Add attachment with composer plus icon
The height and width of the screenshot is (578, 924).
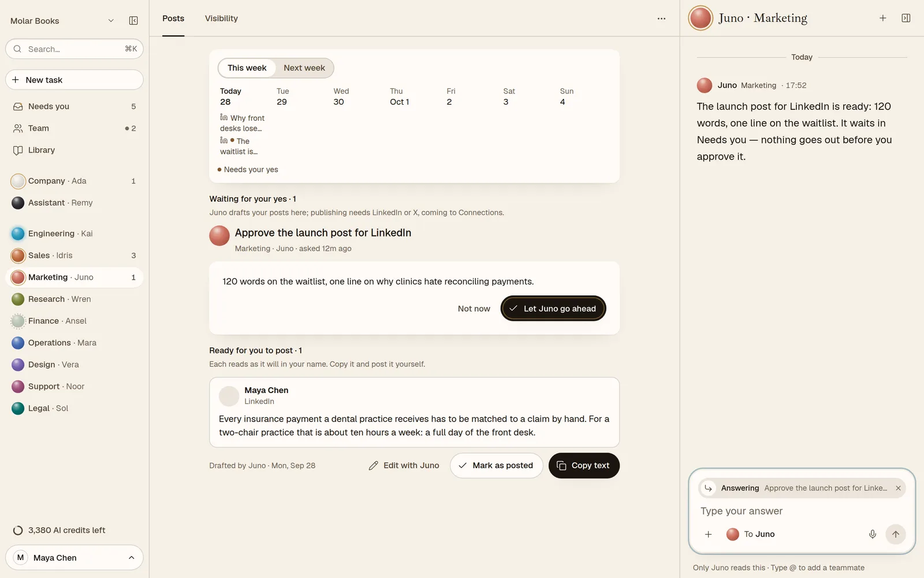click(709, 534)
